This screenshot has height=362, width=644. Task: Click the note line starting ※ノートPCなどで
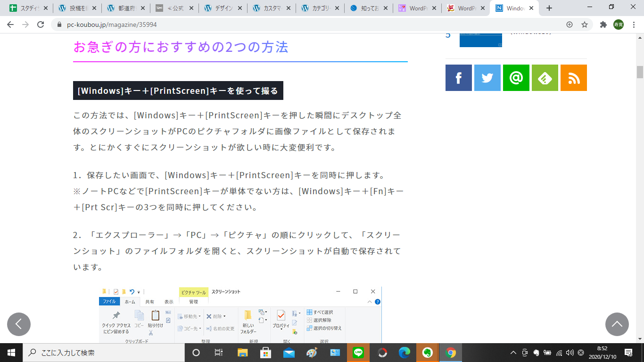click(238, 199)
